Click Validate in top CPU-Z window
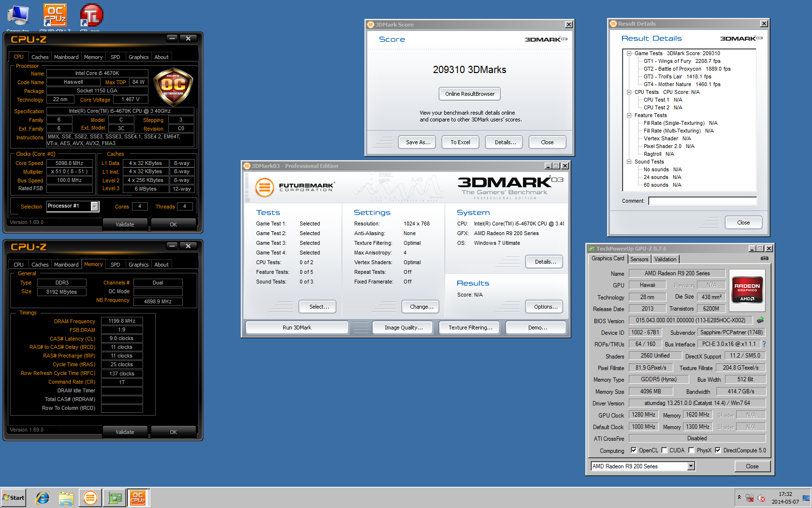The width and height of the screenshot is (812, 508). click(x=125, y=224)
